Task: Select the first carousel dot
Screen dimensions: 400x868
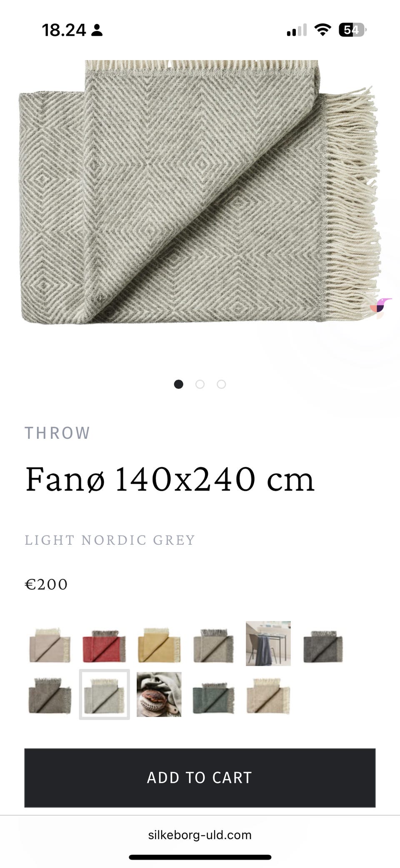Action: [178, 384]
